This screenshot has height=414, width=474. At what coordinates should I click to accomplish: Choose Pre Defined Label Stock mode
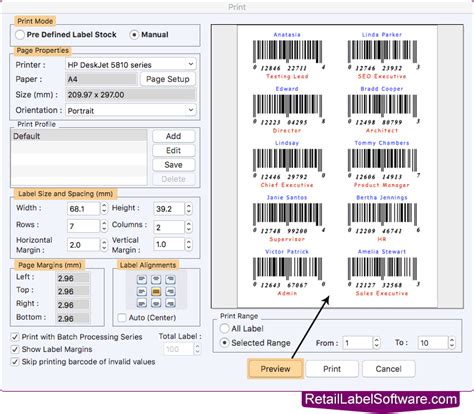(x=20, y=35)
